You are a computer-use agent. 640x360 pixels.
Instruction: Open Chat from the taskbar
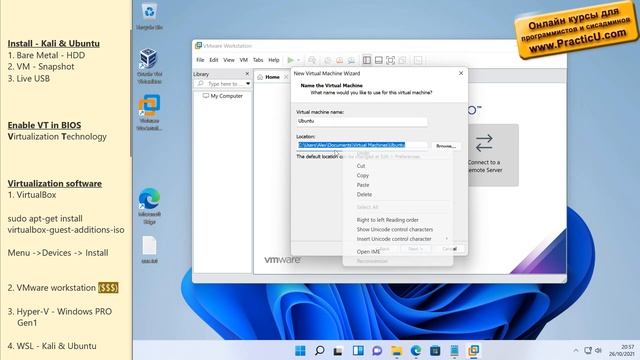click(377, 351)
